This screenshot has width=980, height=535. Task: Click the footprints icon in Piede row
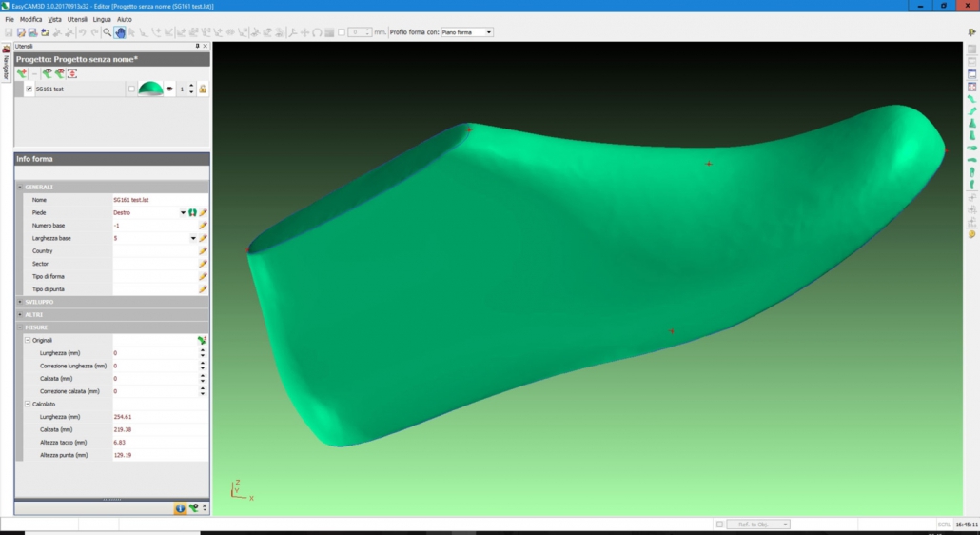pos(192,213)
